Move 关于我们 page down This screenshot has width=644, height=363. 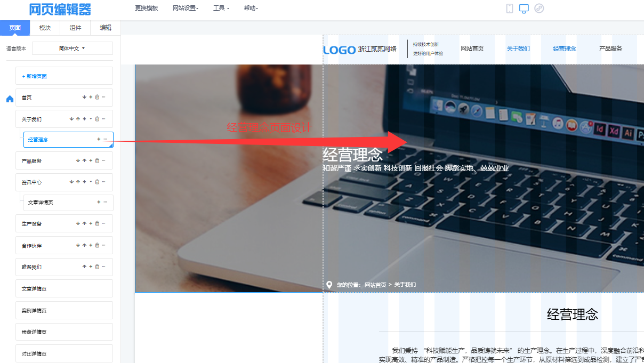(71, 119)
